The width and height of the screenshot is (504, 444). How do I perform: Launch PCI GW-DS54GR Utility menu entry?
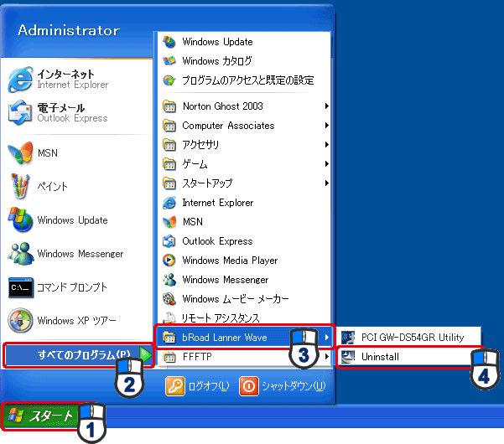click(x=409, y=338)
